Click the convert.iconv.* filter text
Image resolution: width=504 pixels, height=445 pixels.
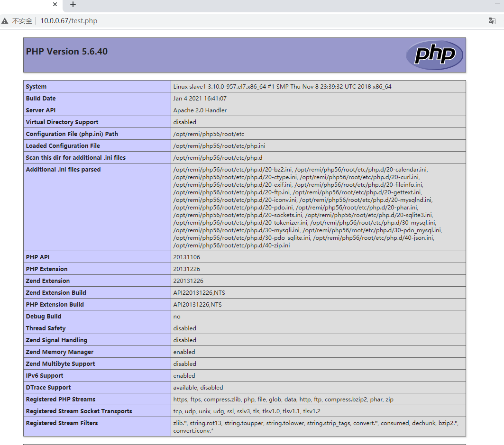[193, 431]
